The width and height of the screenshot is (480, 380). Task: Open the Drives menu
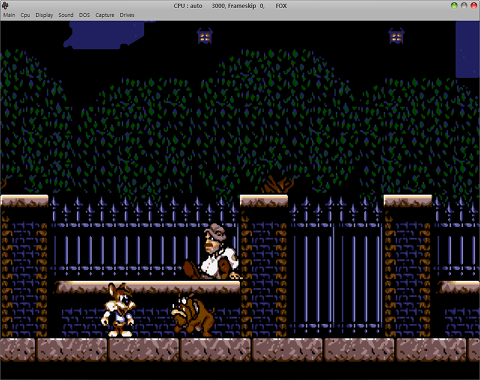(127, 15)
